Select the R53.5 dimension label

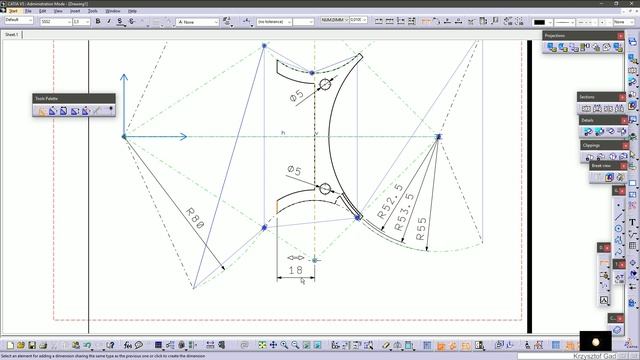click(x=404, y=212)
